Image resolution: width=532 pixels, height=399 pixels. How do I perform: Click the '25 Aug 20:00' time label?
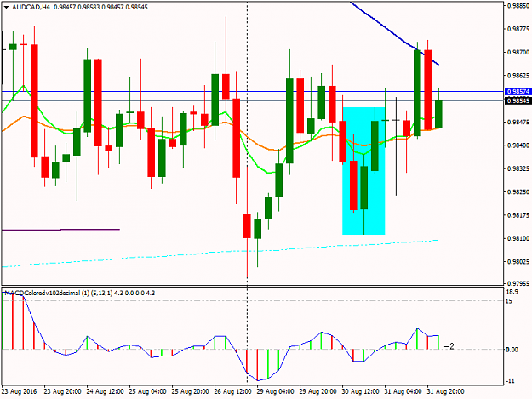[x=190, y=391]
